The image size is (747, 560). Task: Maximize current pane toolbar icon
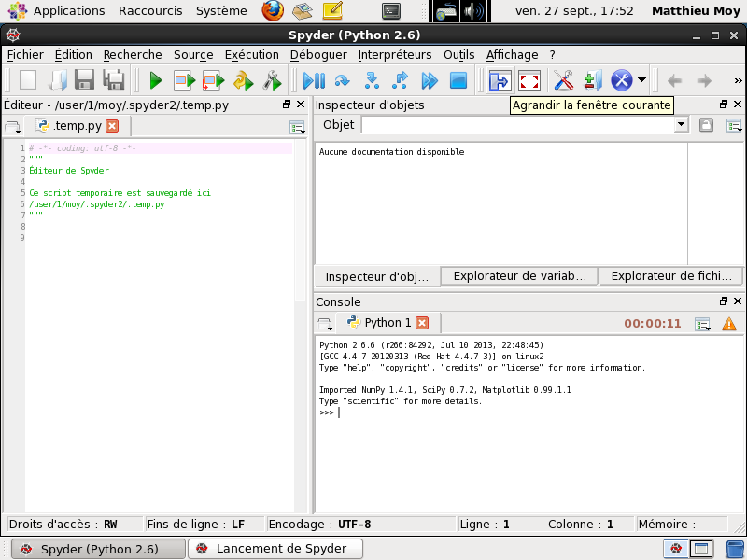500,80
